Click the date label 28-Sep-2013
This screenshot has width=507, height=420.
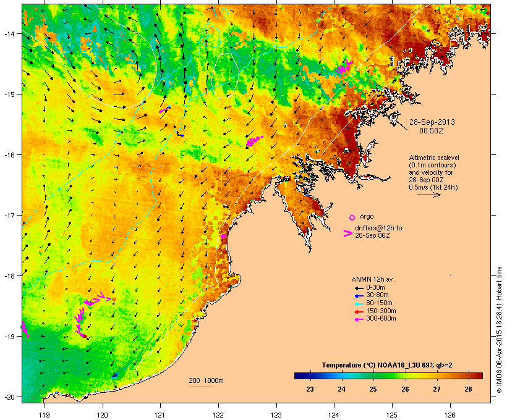[432, 122]
